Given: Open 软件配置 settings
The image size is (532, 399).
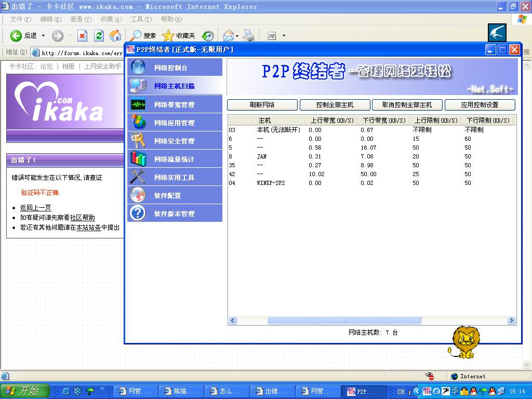Looking at the screenshot, I should [175, 195].
